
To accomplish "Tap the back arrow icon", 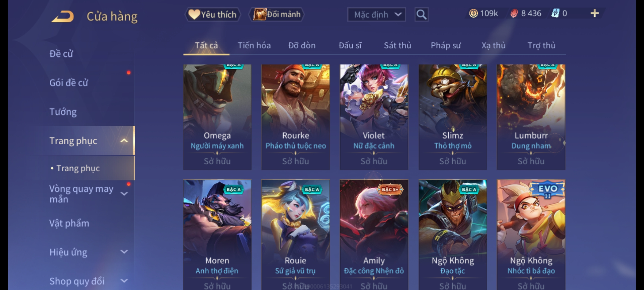I will [x=63, y=16].
